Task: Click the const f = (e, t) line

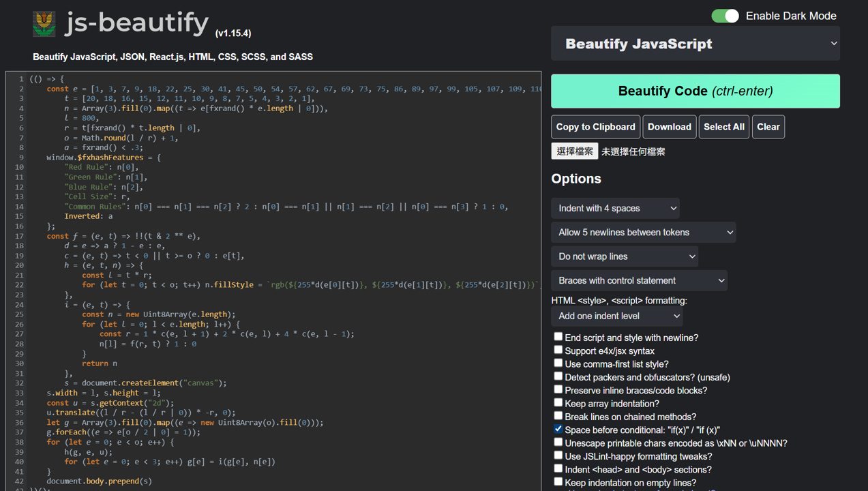Action: pyautogui.click(x=123, y=236)
